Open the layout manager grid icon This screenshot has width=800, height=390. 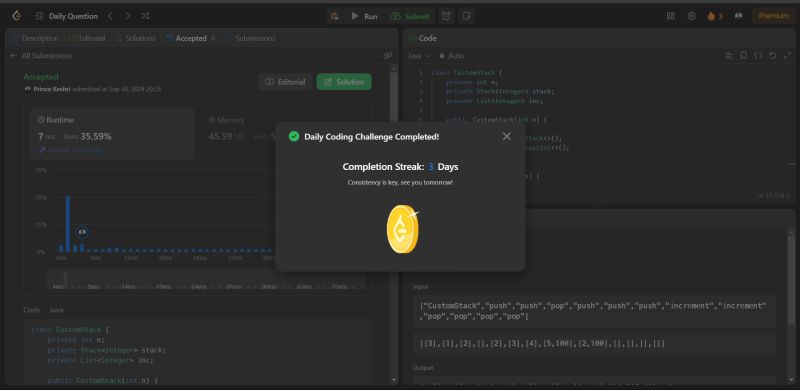[x=671, y=16]
